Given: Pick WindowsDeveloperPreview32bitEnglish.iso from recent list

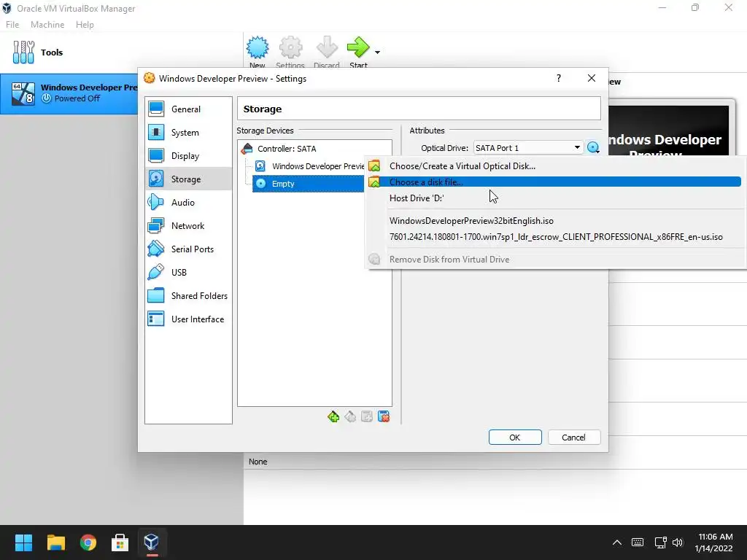Looking at the screenshot, I should coord(554,220).
